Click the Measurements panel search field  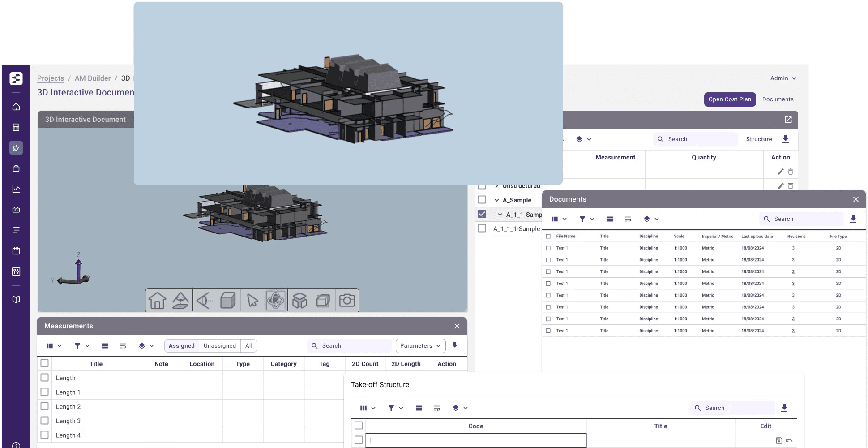[350, 345]
